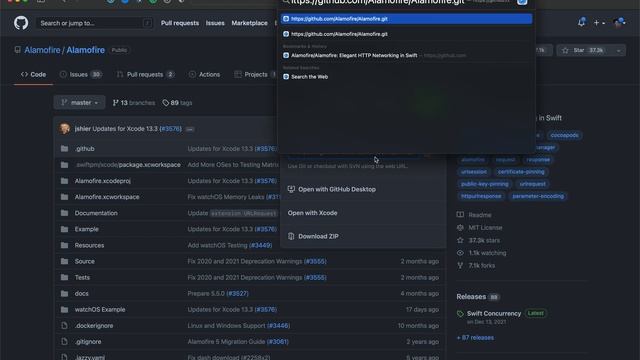Screen dimensions: 640x360
Task: Open the Alamofire.xcodeproj folder
Action: [102, 181]
